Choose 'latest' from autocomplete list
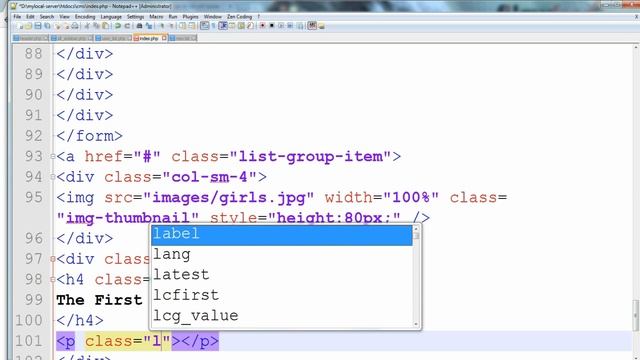The image size is (640, 360). point(282,275)
